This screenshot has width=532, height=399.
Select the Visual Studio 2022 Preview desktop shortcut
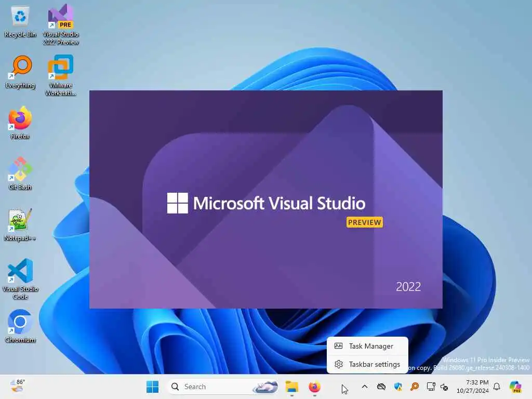61,25
